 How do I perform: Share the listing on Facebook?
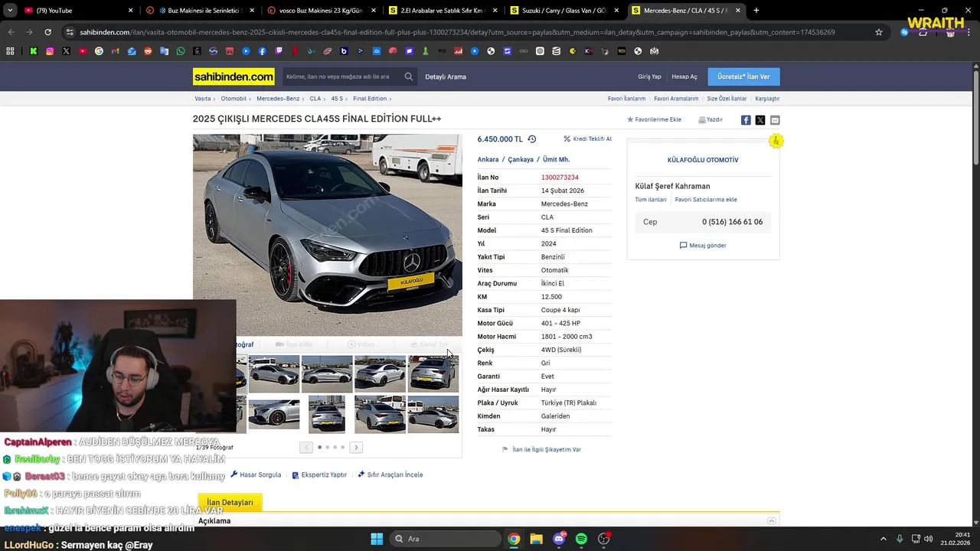click(746, 120)
